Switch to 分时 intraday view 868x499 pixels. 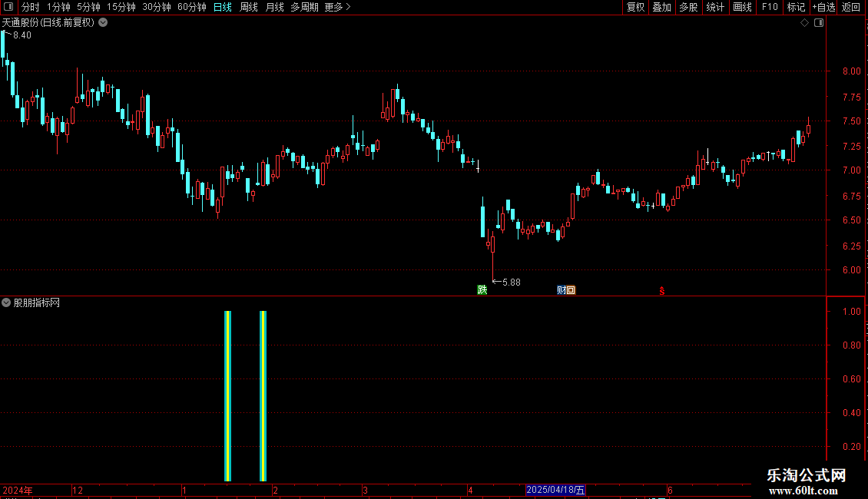click(x=31, y=7)
